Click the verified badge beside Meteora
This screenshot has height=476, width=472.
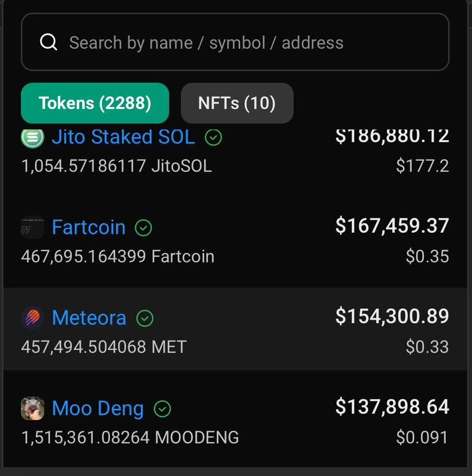(144, 318)
